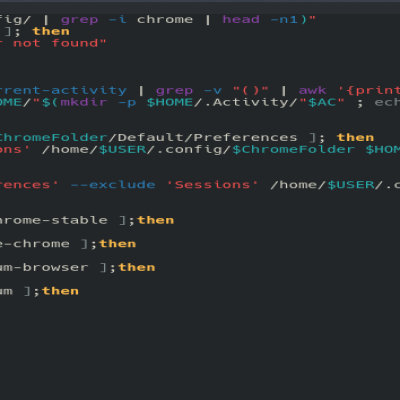400x400 pixels.
Task: Click 'then' after -chrome ];
Action: click(118, 244)
